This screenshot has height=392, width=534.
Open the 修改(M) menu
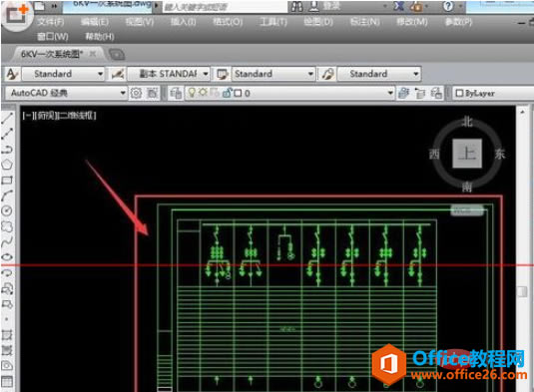(x=412, y=22)
